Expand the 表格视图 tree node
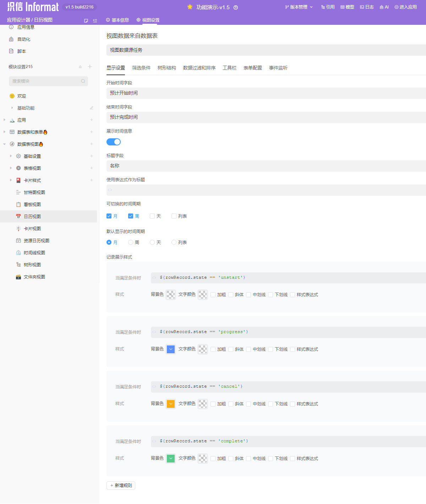Screen dimensions: 426x504 click(x=11, y=168)
